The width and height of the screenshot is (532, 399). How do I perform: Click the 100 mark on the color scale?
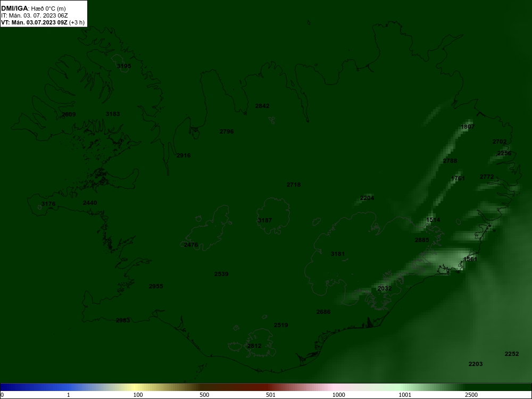click(x=138, y=395)
